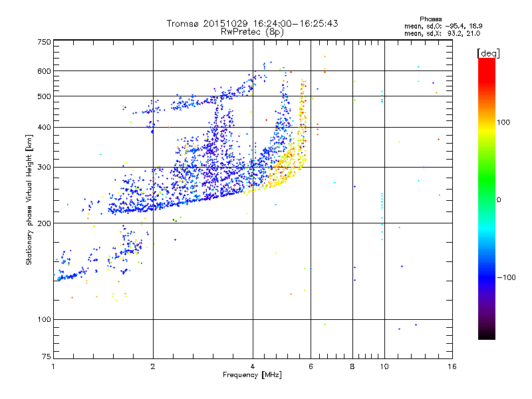Click the colorbar tick label '0'
This screenshot has width=532, height=399.
click(x=499, y=200)
